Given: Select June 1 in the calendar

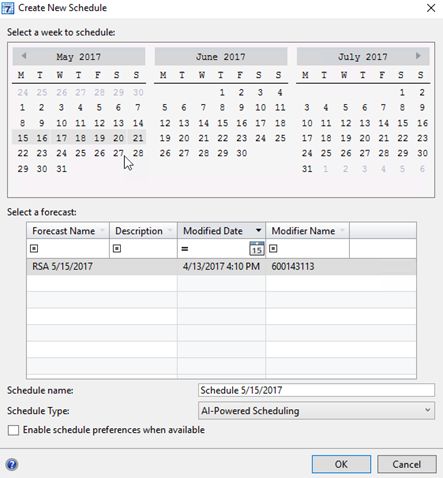Looking at the screenshot, I should click(222, 92).
